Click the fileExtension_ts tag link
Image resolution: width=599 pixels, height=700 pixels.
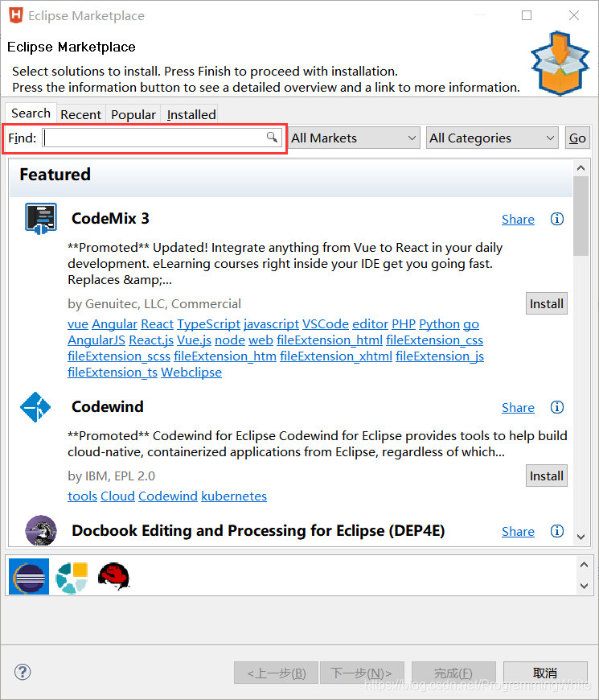(x=113, y=373)
